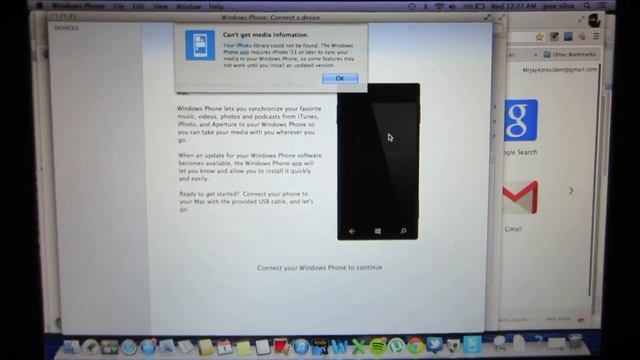Click the next-page arrow in Chrome apps
The height and width of the screenshot is (360, 640).
(571, 191)
